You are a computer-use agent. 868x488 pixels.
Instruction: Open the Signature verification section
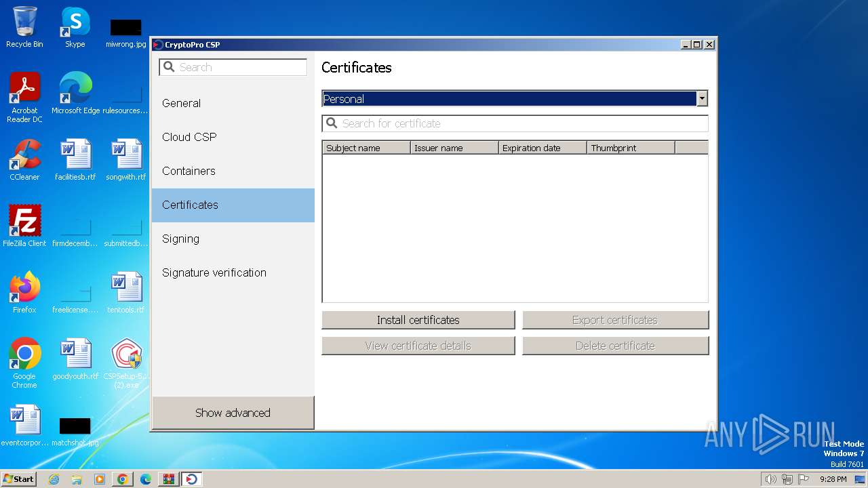[233, 272]
